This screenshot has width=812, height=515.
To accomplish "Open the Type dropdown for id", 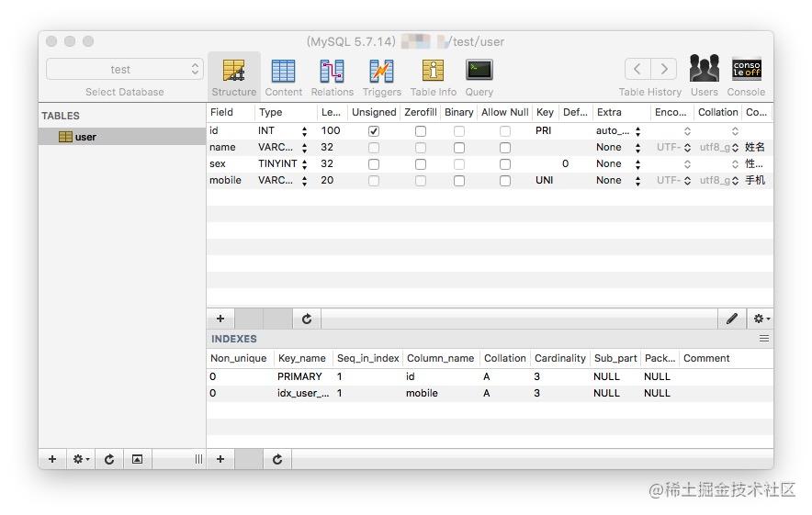I will 304,131.
